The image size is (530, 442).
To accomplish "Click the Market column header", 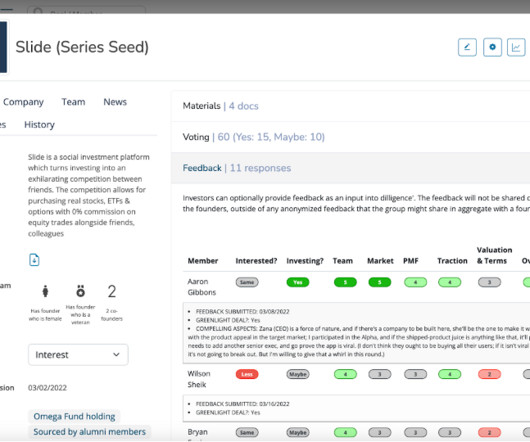I will [x=380, y=261].
